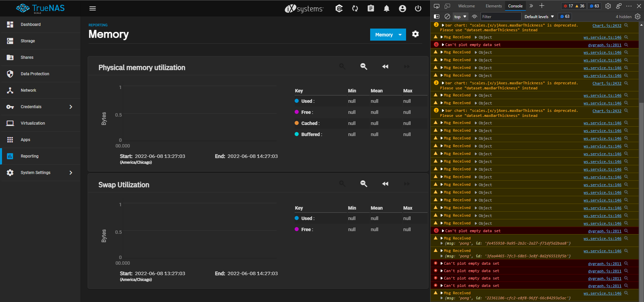Expand the pong object with id fe455910

(441, 243)
